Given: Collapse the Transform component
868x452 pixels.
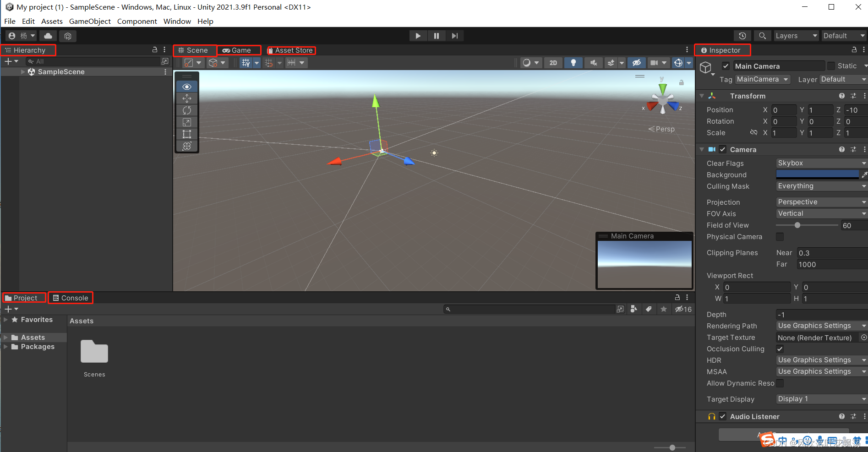Looking at the screenshot, I should point(702,96).
